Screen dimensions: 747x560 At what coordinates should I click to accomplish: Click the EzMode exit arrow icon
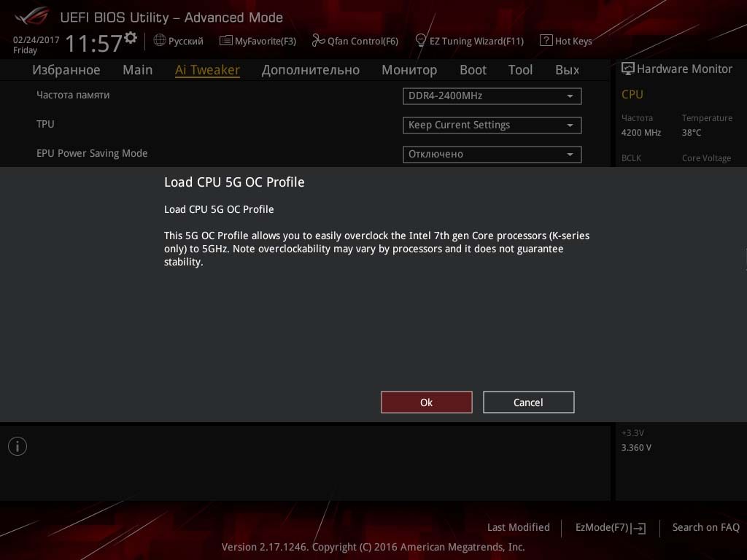(x=638, y=528)
